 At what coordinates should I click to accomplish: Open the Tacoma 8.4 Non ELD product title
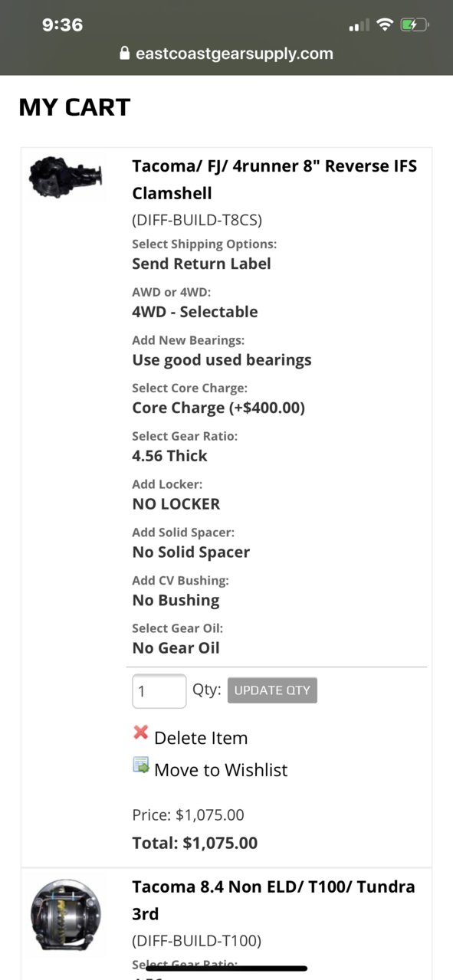tap(274, 900)
